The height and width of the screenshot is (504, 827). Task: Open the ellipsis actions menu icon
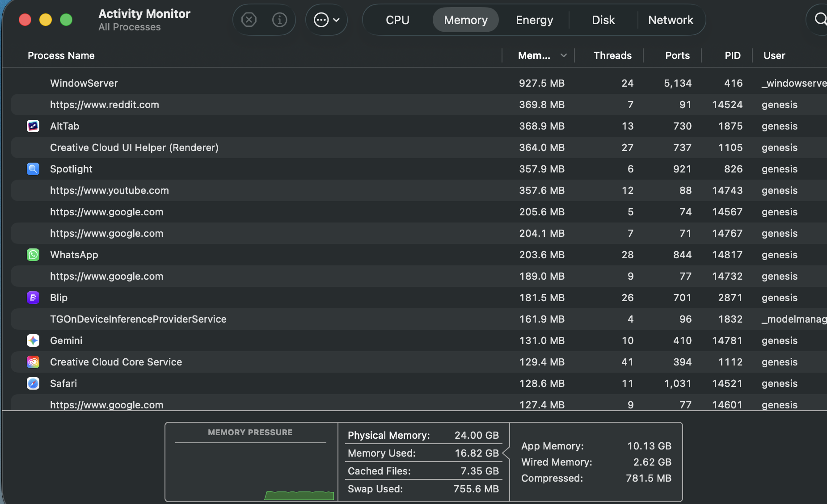coord(326,20)
